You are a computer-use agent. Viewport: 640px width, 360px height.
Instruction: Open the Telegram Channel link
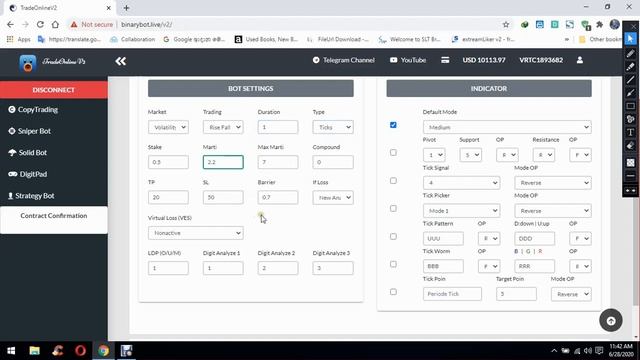click(x=344, y=60)
